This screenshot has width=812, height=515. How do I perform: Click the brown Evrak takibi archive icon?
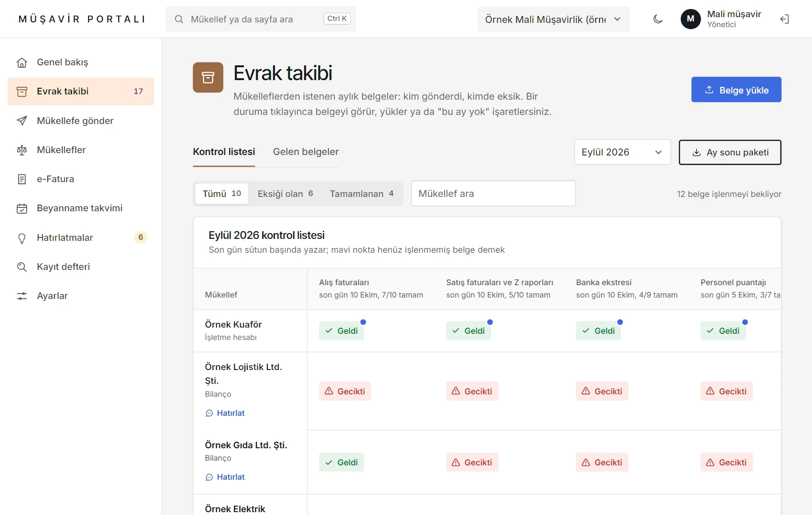[x=208, y=77]
